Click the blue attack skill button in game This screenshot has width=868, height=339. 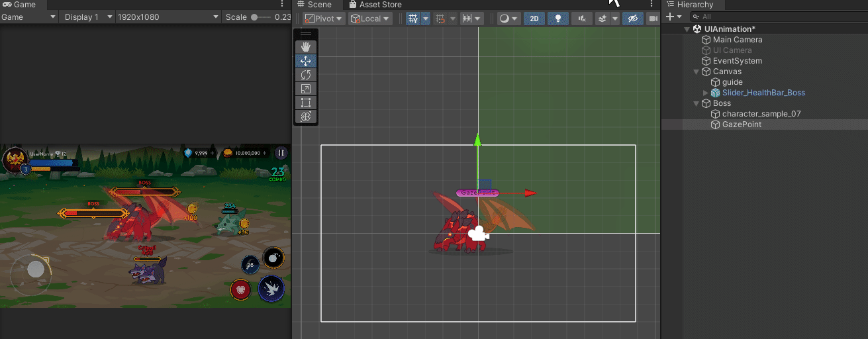coord(271,288)
